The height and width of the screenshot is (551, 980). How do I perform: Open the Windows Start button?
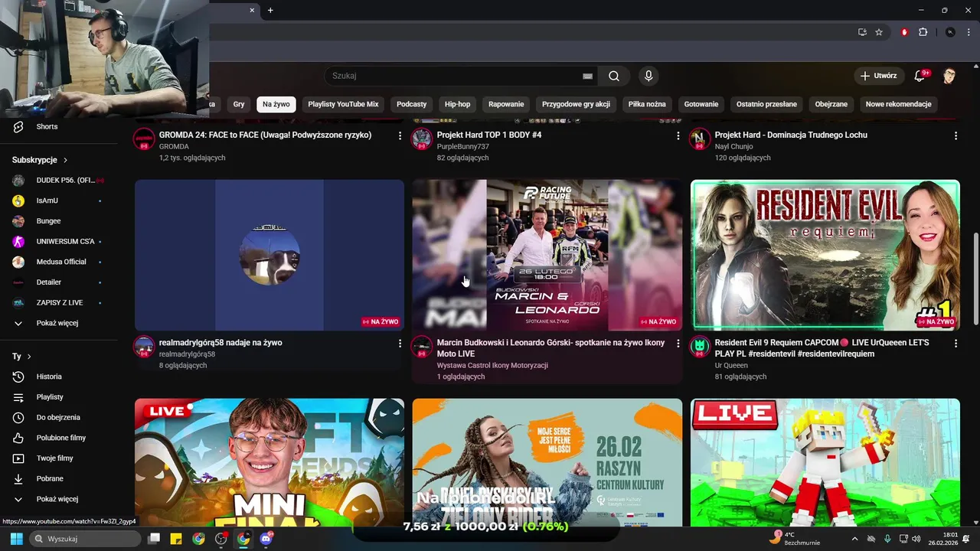(x=16, y=539)
